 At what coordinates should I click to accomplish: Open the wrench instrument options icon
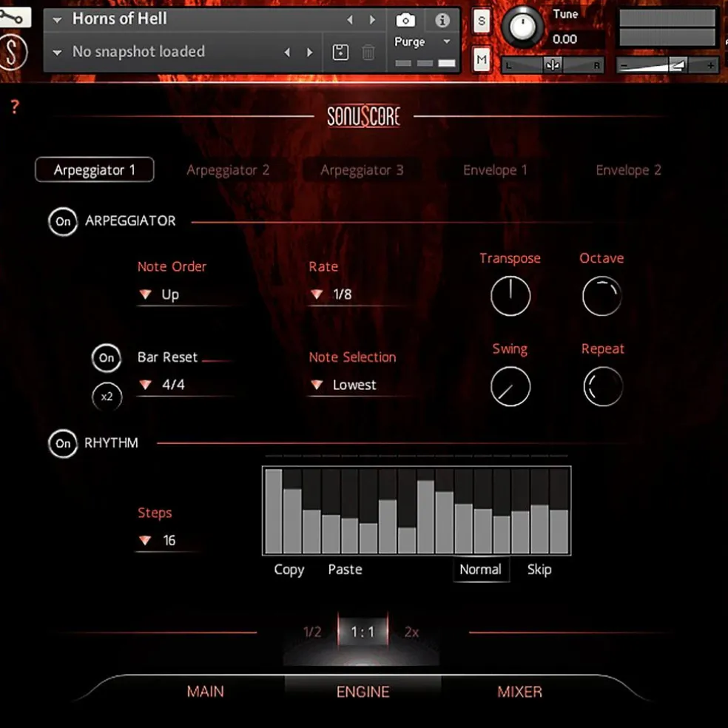(14, 18)
